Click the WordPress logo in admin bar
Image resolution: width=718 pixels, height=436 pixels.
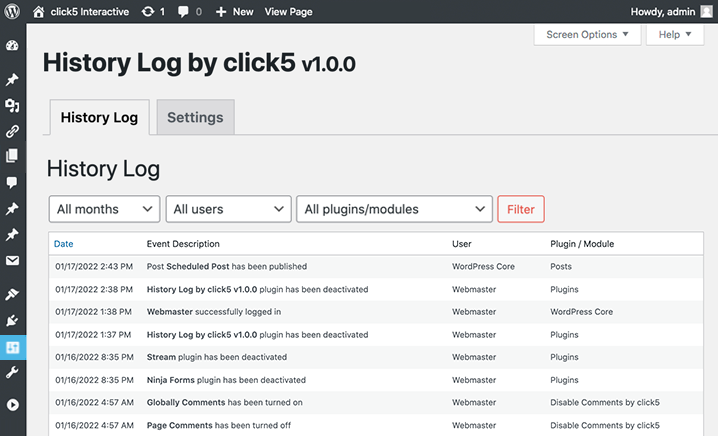tap(12, 11)
